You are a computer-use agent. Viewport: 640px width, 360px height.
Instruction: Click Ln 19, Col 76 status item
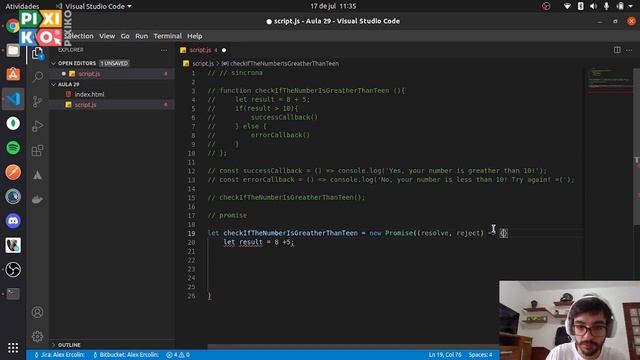pos(445,355)
